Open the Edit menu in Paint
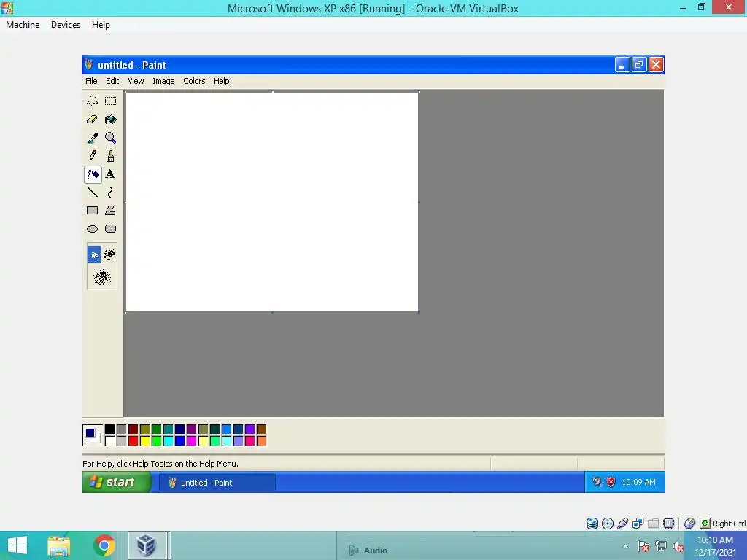 pos(112,81)
